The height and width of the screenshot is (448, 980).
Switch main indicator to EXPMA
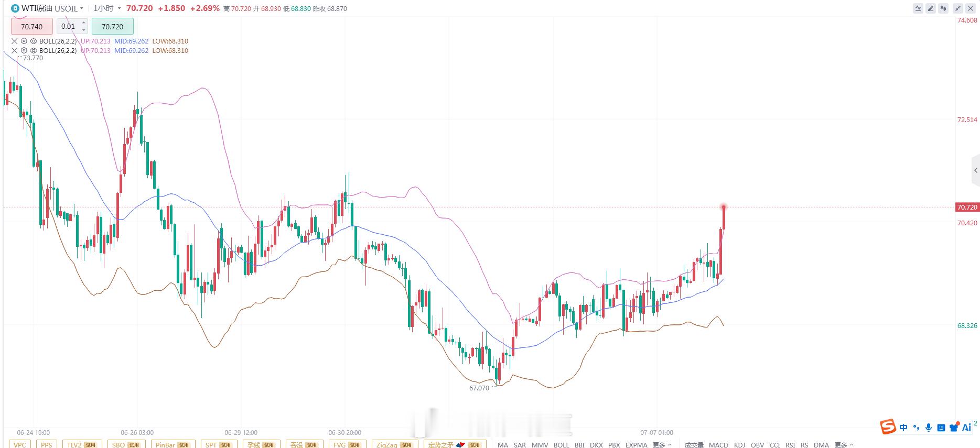pos(636,445)
